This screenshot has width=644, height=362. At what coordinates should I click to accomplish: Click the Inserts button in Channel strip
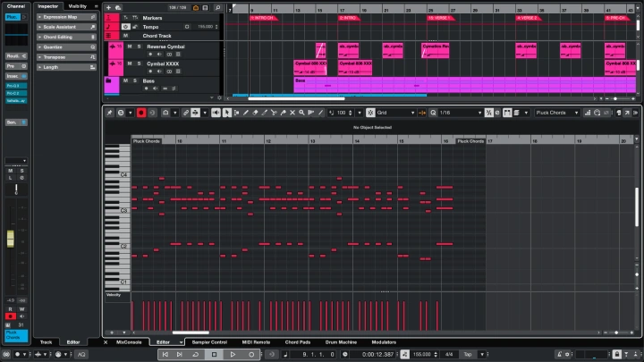(x=16, y=76)
